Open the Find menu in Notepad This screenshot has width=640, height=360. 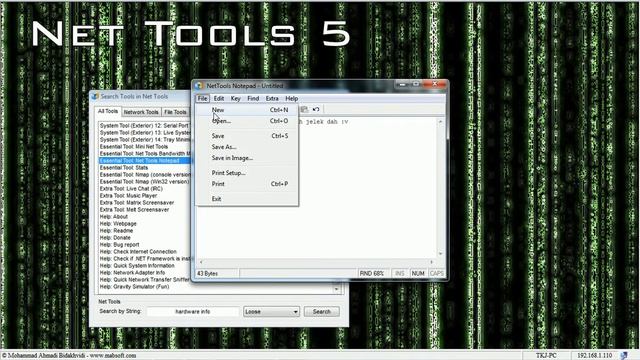pyautogui.click(x=253, y=98)
